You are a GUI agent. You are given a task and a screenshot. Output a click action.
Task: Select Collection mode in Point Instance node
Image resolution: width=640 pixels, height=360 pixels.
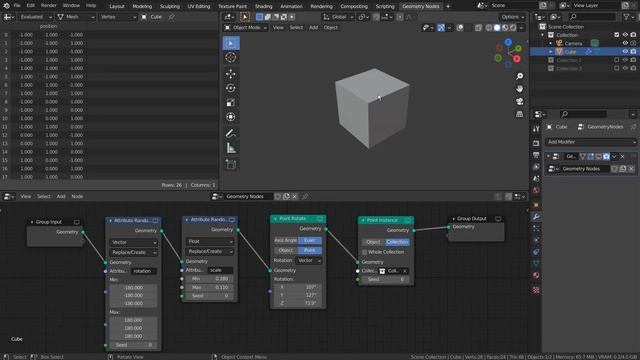click(397, 242)
